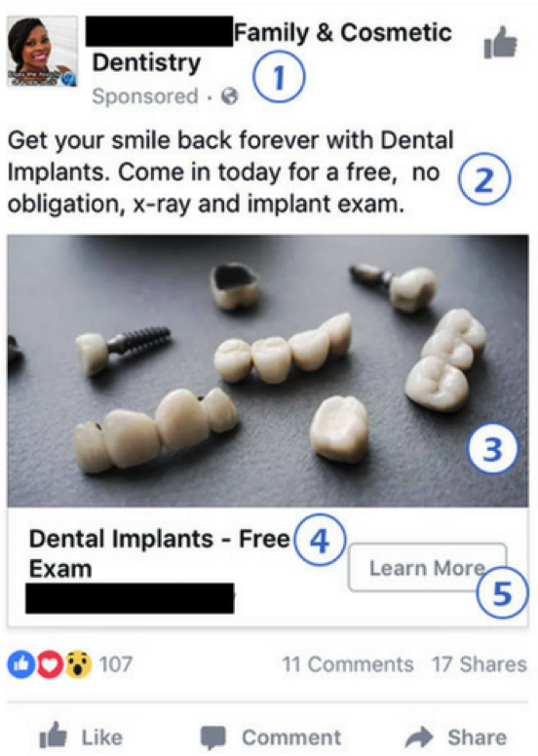The height and width of the screenshot is (756, 538).
Task: Click the Learn More button
Action: (427, 567)
